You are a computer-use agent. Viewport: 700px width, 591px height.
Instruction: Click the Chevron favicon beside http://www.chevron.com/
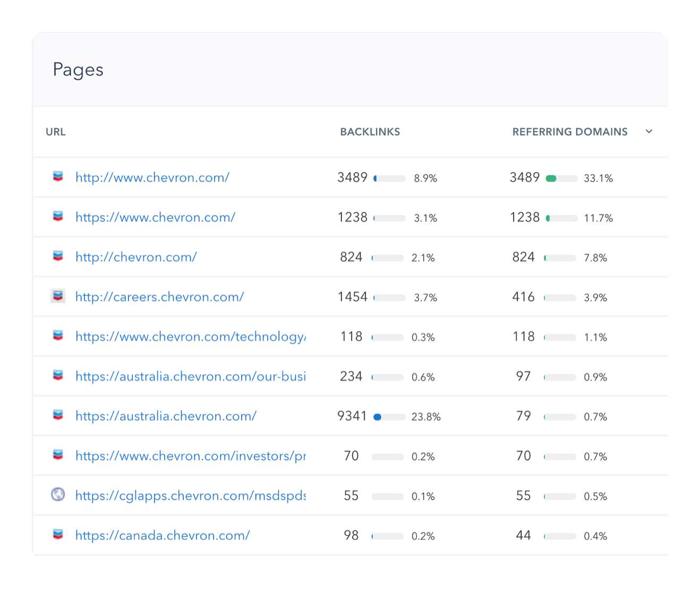coord(58,176)
